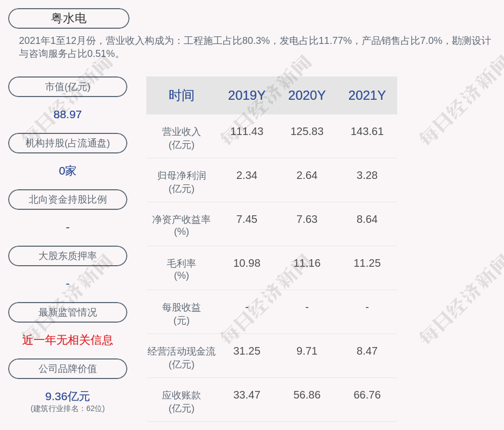The width and height of the screenshot is (504, 430).
Task: Click ROE value 8.64
Action: [x=367, y=219]
